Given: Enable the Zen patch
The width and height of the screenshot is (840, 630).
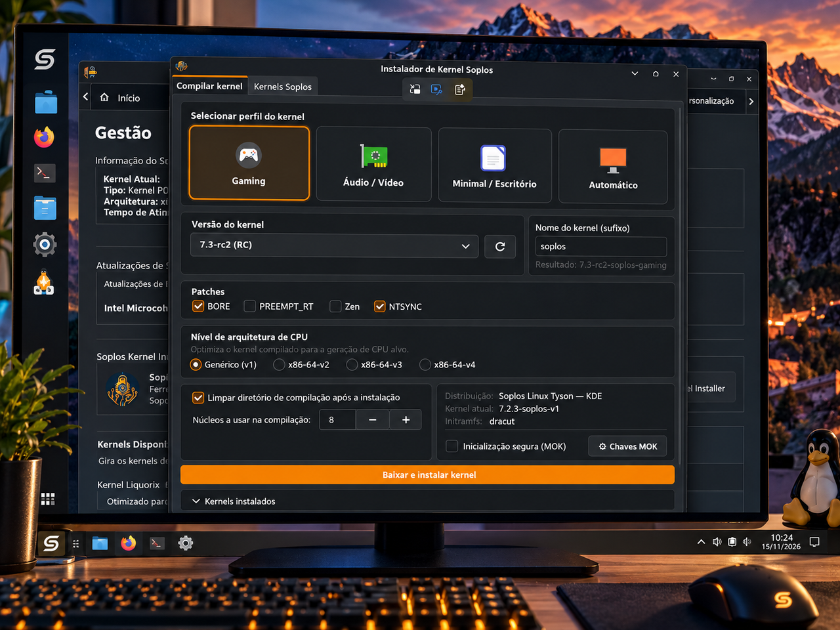Looking at the screenshot, I should click(x=335, y=306).
